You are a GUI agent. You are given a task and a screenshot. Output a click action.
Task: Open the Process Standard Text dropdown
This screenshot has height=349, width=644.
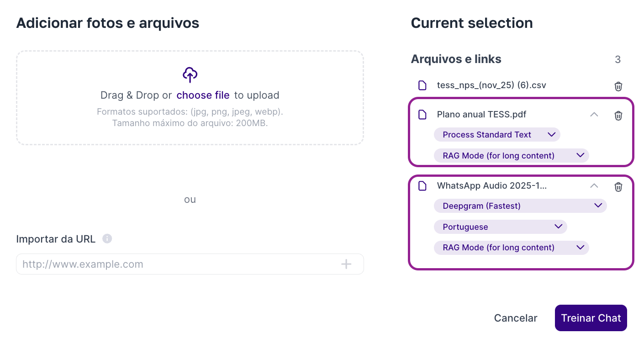coord(497,135)
